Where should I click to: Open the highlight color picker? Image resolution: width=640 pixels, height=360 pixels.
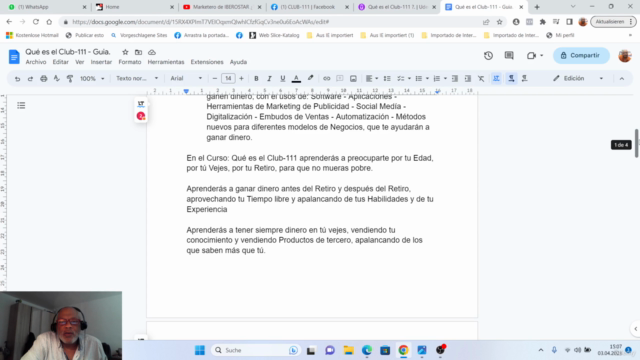(310, 78)
